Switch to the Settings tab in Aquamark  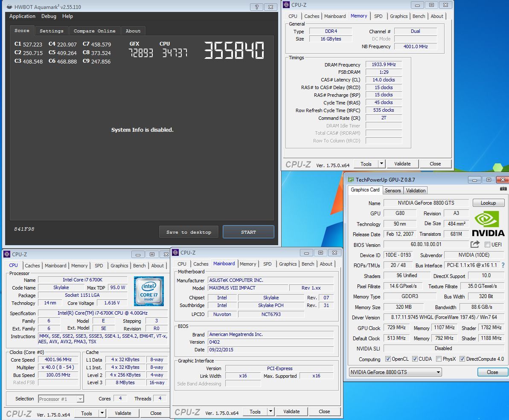[x=52, y=31]
